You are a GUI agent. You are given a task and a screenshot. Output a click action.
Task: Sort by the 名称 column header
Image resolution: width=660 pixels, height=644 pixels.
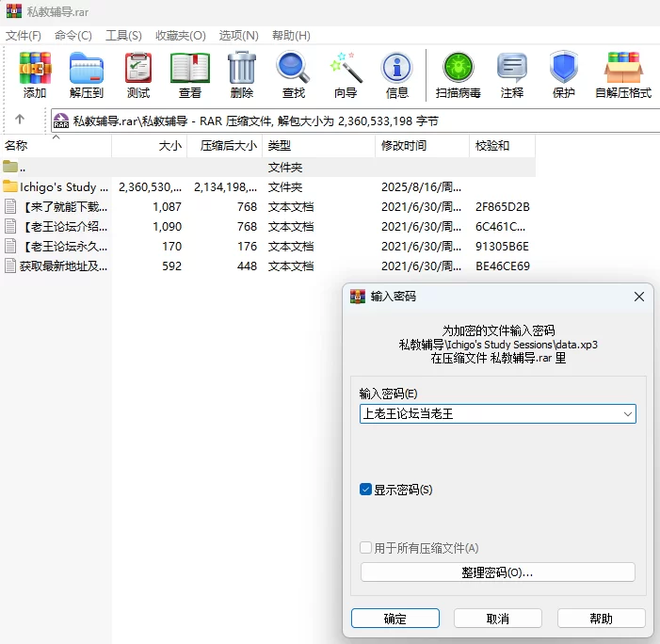(x=56, y=146)
